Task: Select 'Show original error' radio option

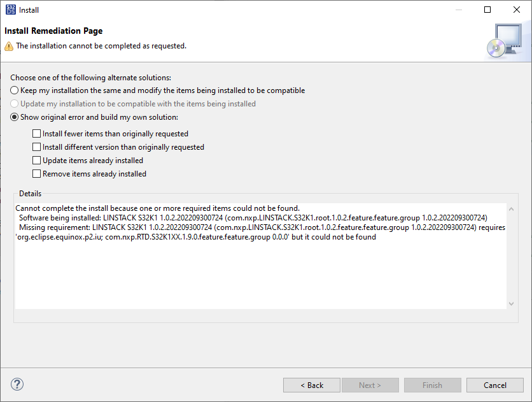Action: click(x=15, y=117)
